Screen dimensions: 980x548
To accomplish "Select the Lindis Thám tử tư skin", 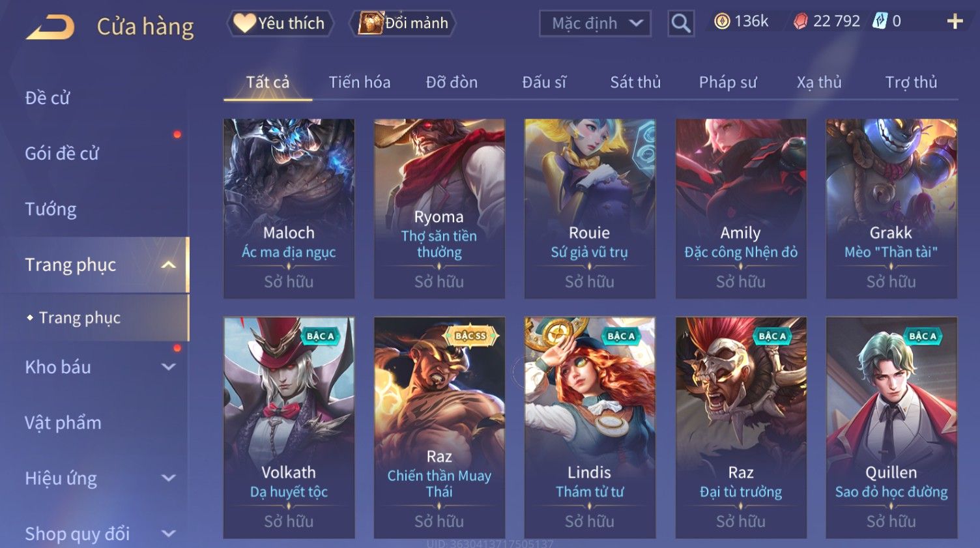I will click(x=590, y=427).
